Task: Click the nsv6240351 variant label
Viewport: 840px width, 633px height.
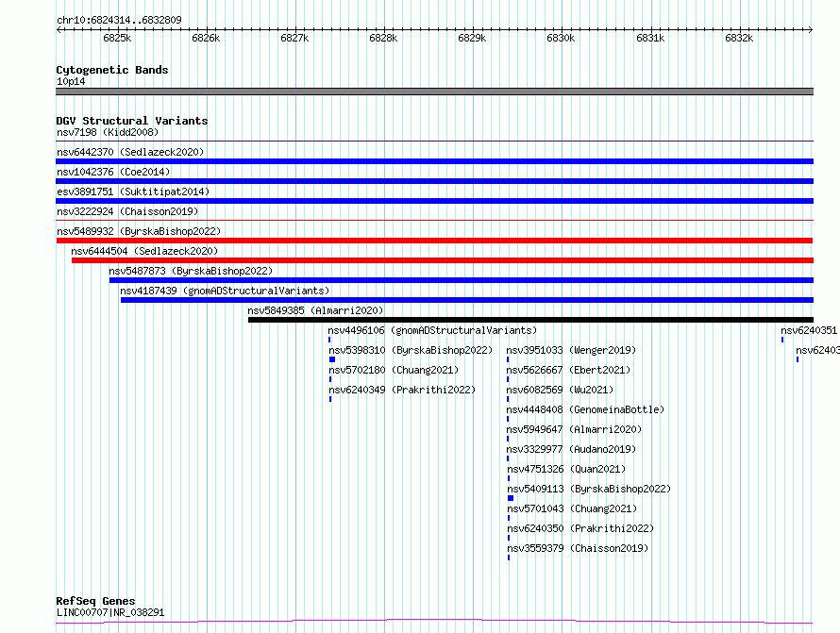Action: tap(809, 330)
